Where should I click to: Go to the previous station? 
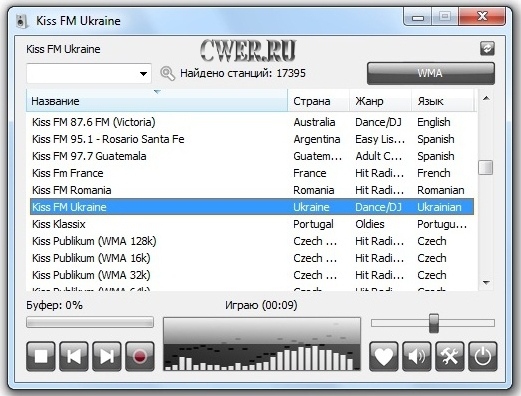74,356
